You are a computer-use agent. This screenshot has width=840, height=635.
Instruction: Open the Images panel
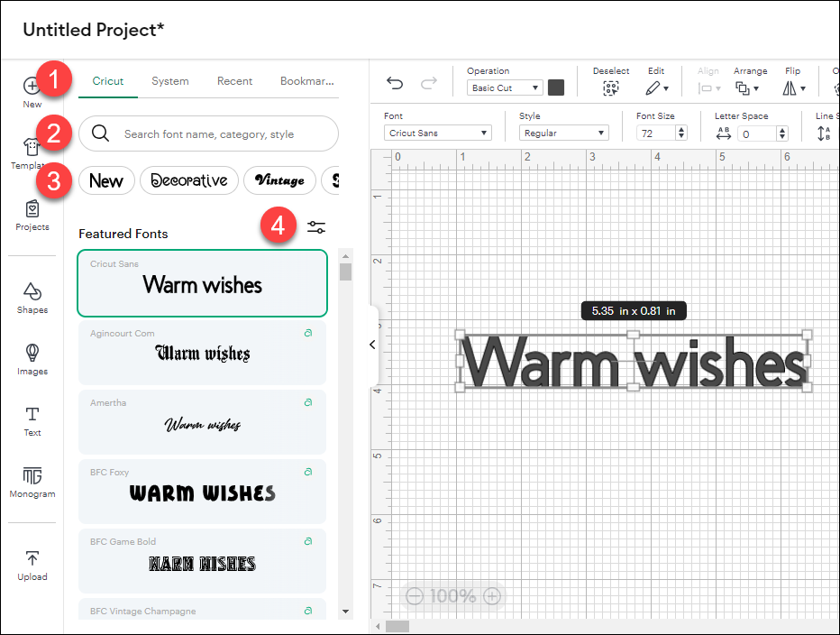click(x=32, y=359)
